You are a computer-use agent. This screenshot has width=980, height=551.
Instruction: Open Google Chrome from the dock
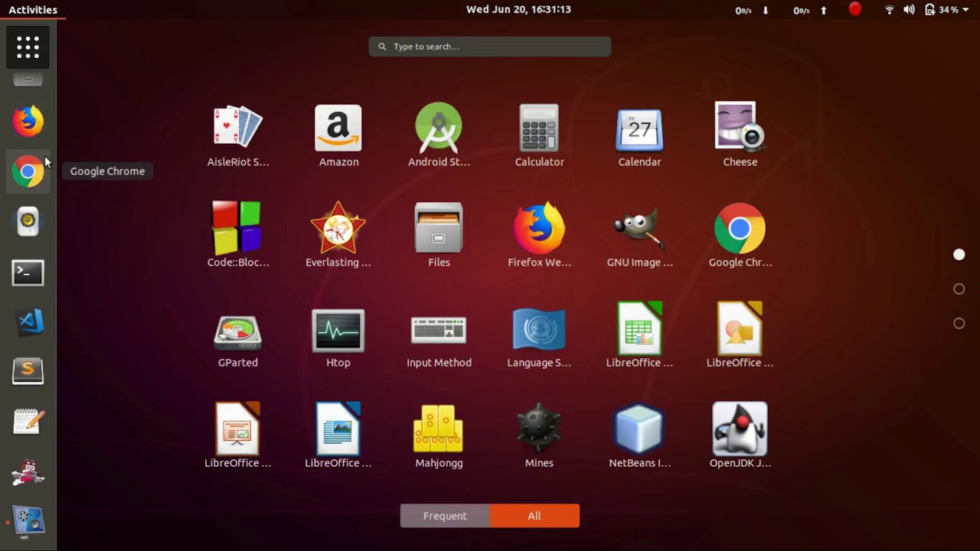28,171
